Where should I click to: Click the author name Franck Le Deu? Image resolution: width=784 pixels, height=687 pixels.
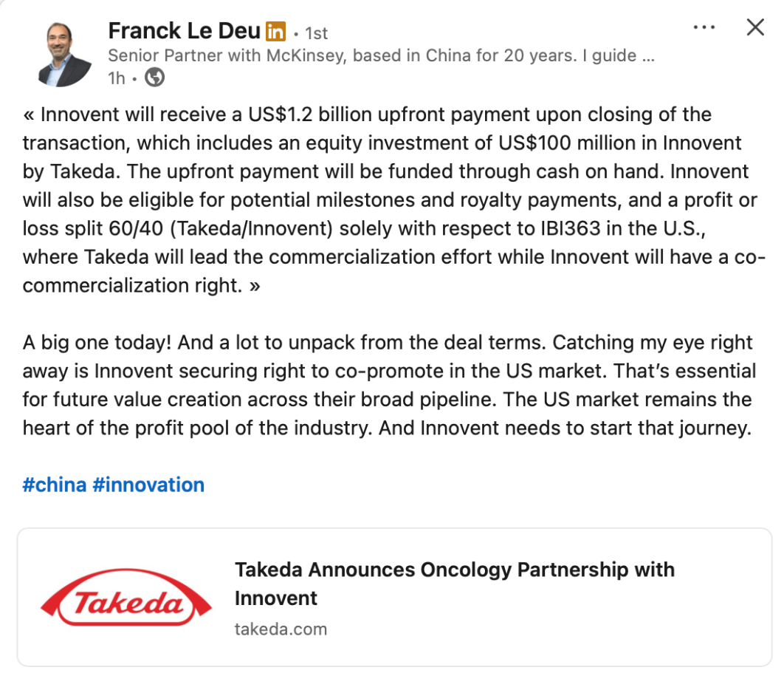pyautogui.click(x=184, y=31)
